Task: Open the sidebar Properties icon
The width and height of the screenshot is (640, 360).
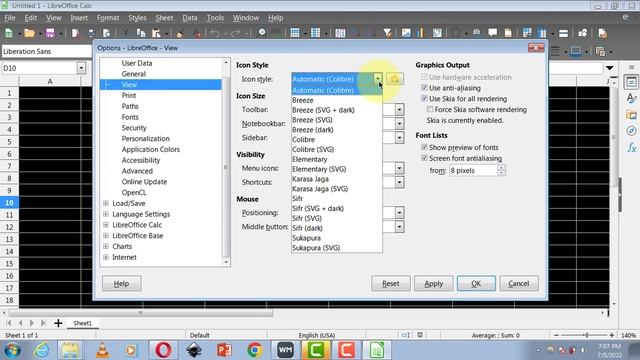Action: pos(631,82)
